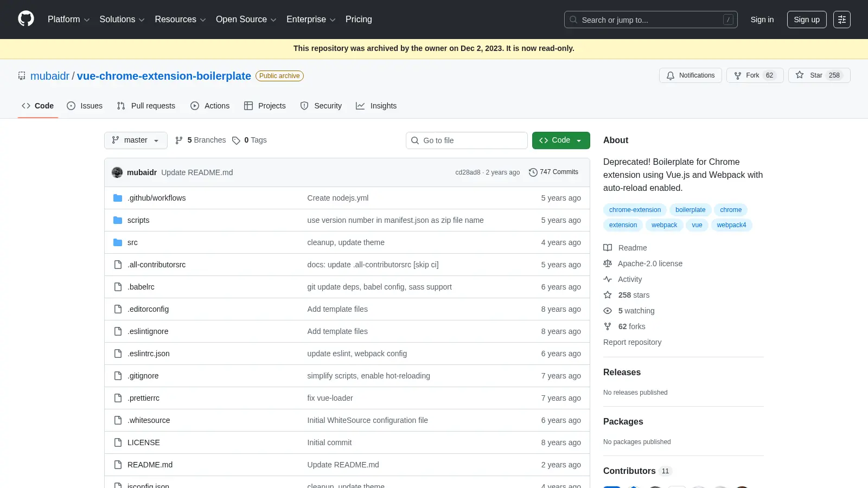Expand the Enterprise menu
This screenshot has width=868, height=488.
click(311, 19)
